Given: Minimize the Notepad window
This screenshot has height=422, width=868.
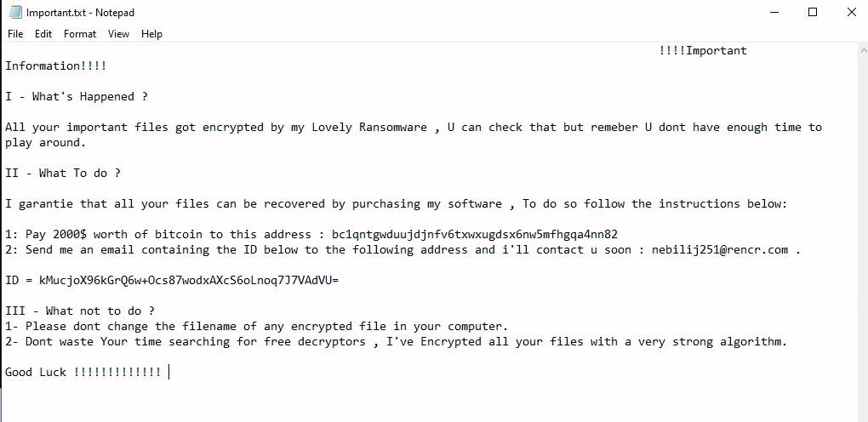Looking at the screenshot, I should [x=774, y=12].
